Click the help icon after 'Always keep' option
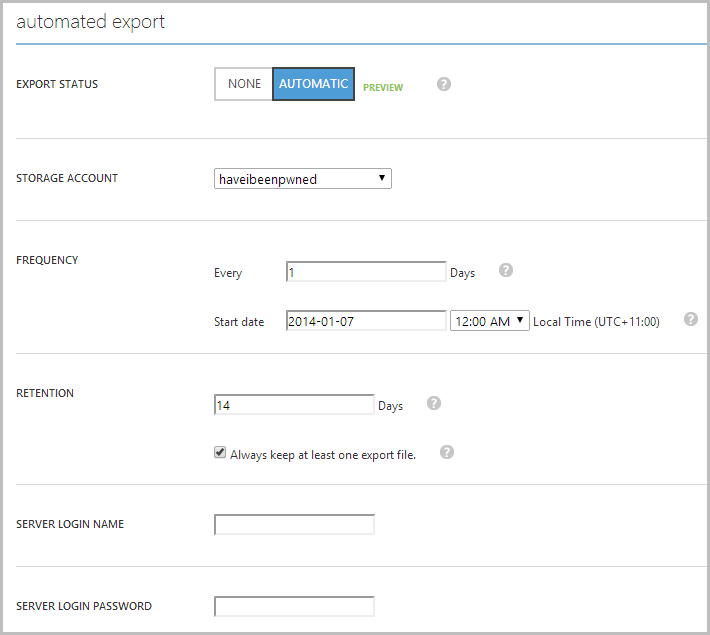This screenshot has height=635, width=710. (x=447, y=452)
